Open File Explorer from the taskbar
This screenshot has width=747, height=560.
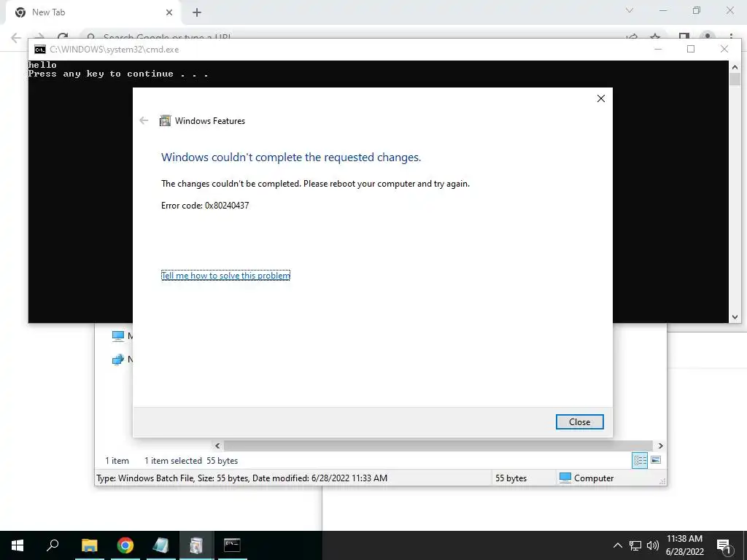[x=89, y=545]
